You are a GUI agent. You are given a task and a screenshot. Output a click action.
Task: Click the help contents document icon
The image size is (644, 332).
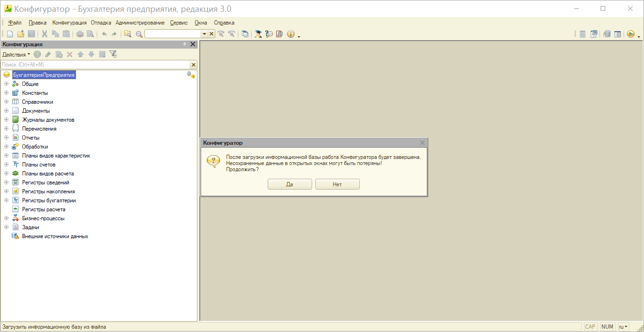pyautogui.click(x=280, y=34)
